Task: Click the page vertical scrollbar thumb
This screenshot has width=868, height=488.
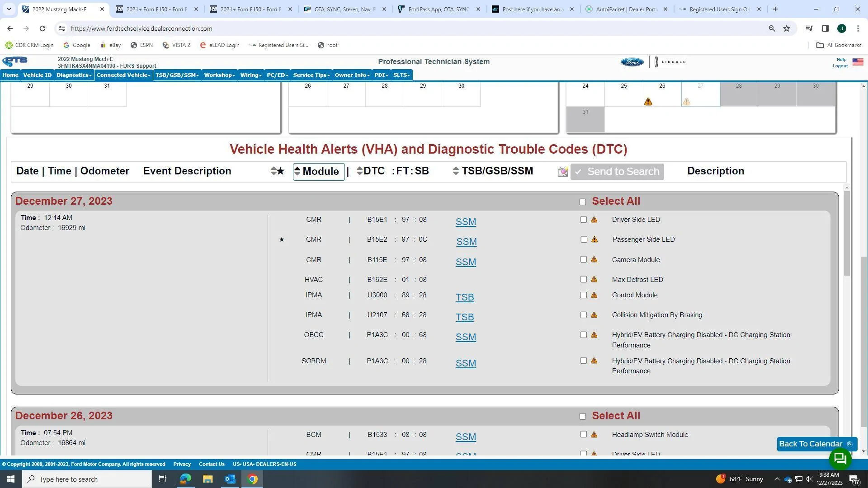Action: click(x=863, y=342)
